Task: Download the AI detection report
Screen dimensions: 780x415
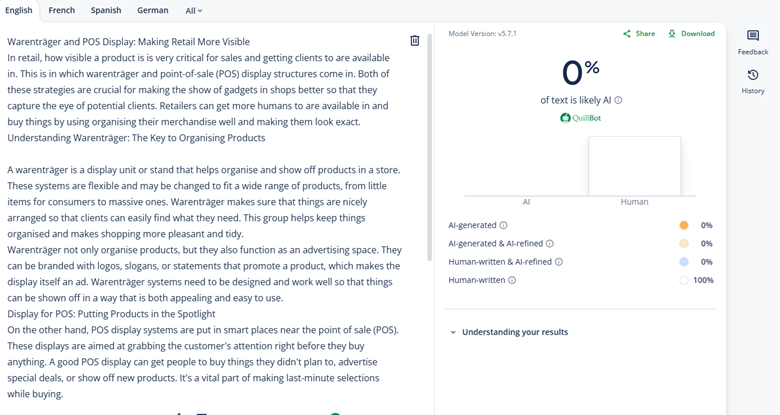Action: (x=691, y=34)
